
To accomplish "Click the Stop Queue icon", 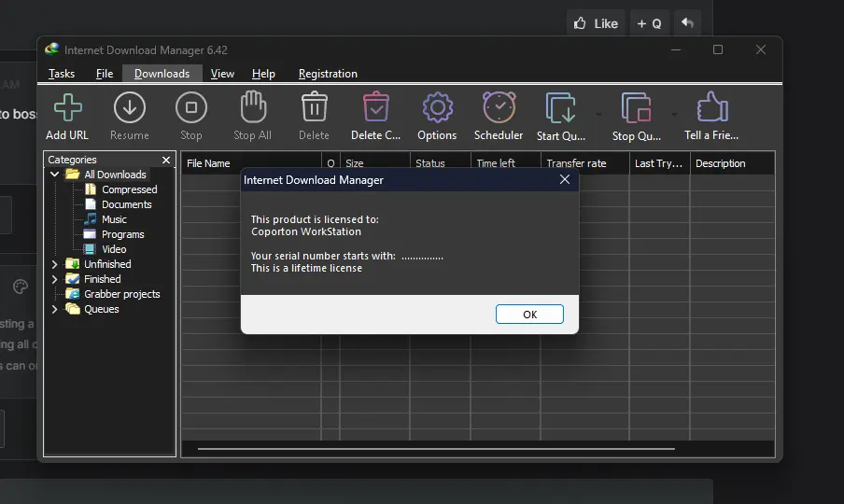I will coord(636,107).
